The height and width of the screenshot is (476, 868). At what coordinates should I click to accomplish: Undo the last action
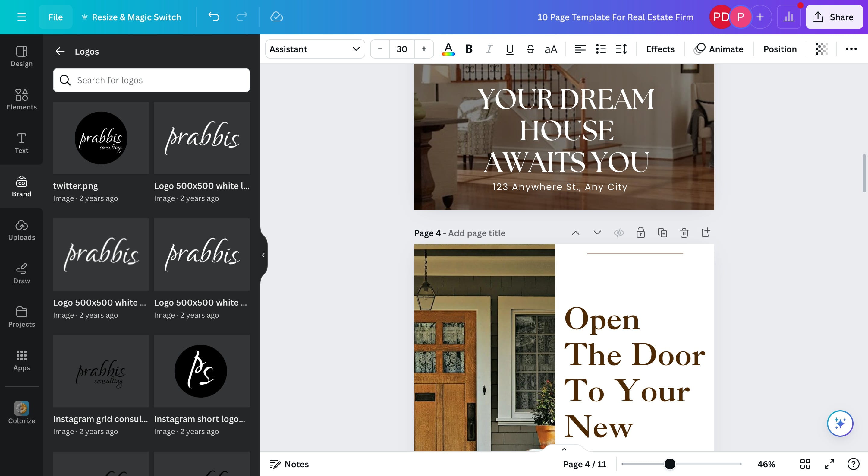214,17
